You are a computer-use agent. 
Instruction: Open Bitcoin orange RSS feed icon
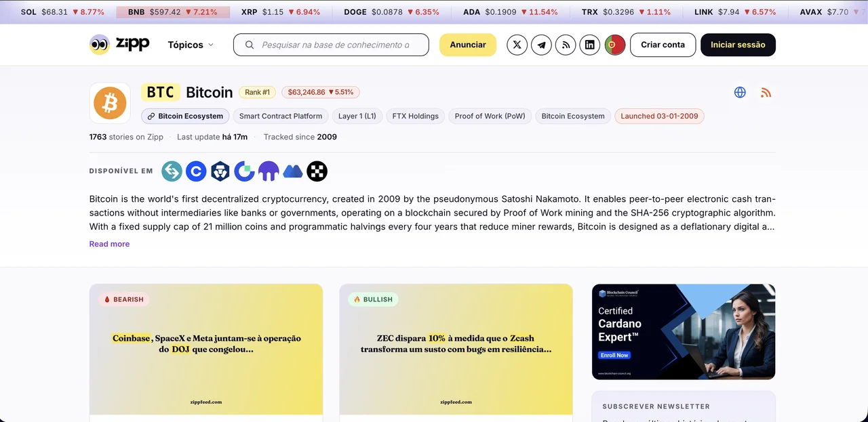tap(766, 92)
